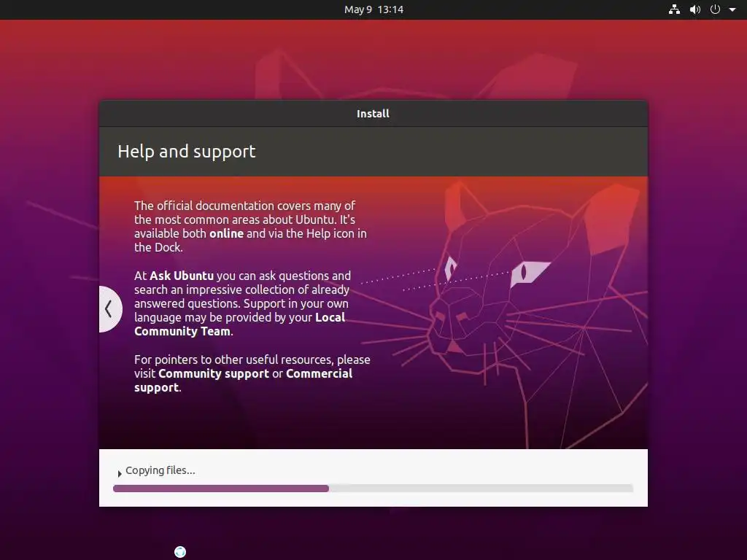Screen dimensions: 747x560
Task: Click the Install window title bar
Action: click(x=373, y=113)
